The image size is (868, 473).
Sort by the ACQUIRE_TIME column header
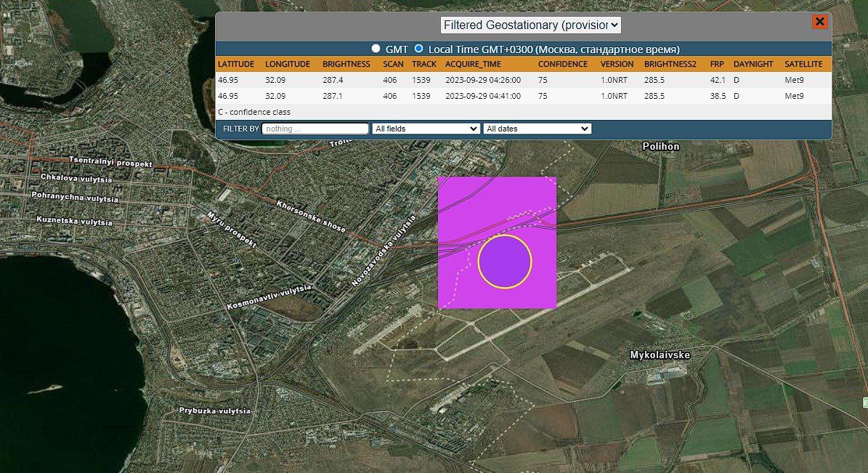474,64
